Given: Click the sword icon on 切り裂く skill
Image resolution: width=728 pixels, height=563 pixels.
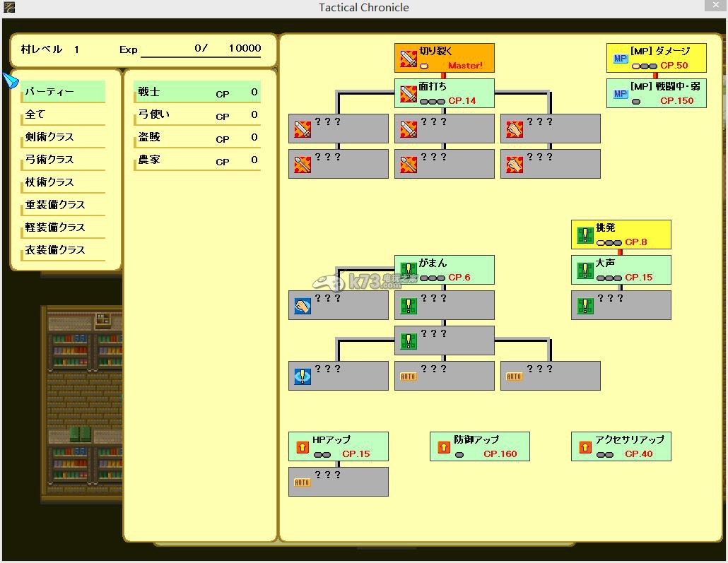Looking at the screenshot, I should coord(409,58).
